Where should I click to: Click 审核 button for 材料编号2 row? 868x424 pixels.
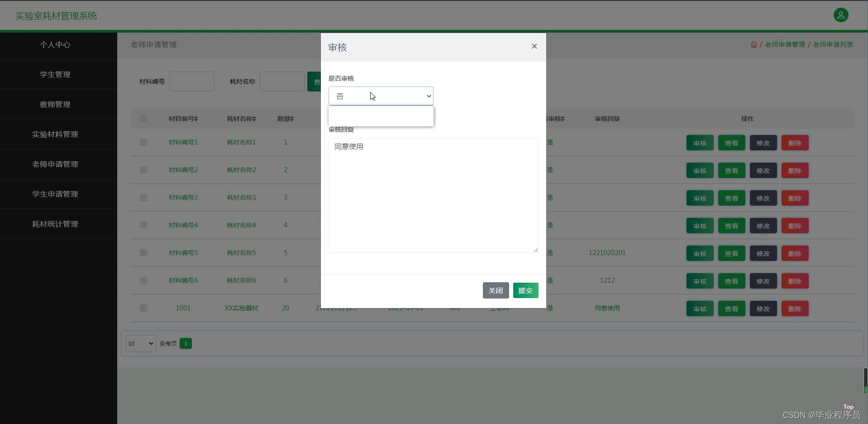[700, 170]
